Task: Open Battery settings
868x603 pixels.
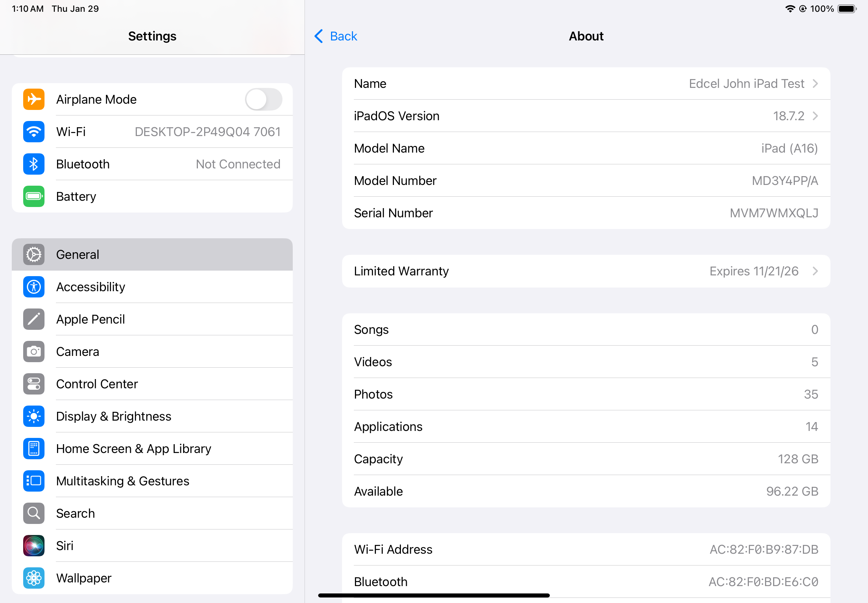Action: click(152, 196)
